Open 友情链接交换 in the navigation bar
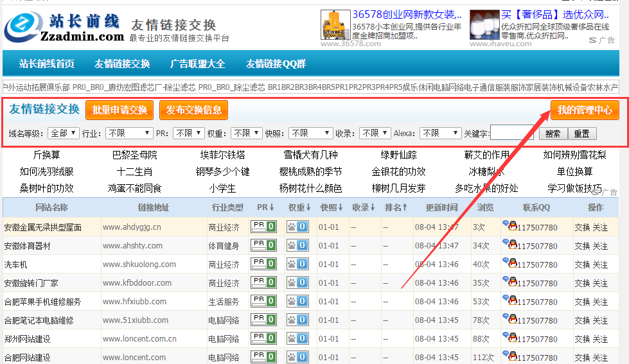Image resolution: width=629 pixels, height=364 pixels. [x=122, y=64]
